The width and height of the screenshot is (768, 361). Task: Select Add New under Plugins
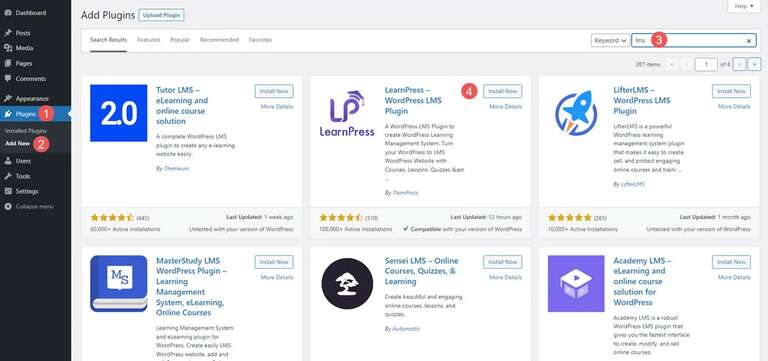[17, 144]
